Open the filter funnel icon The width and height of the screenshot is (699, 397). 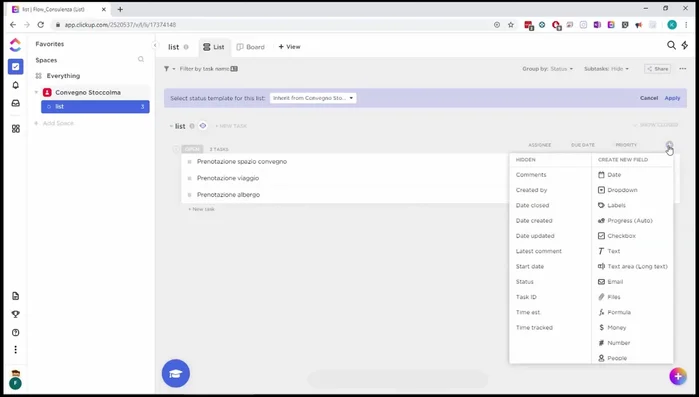(166, 69)
